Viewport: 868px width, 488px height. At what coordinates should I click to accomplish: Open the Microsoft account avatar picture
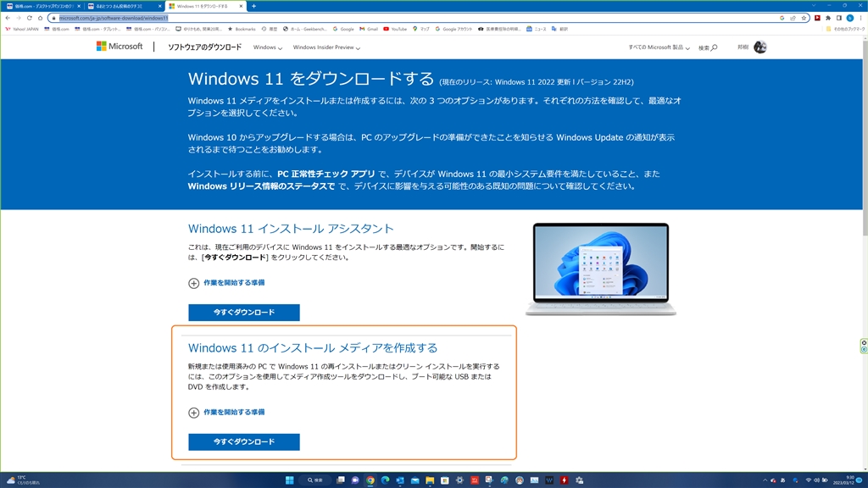point(760,47)
